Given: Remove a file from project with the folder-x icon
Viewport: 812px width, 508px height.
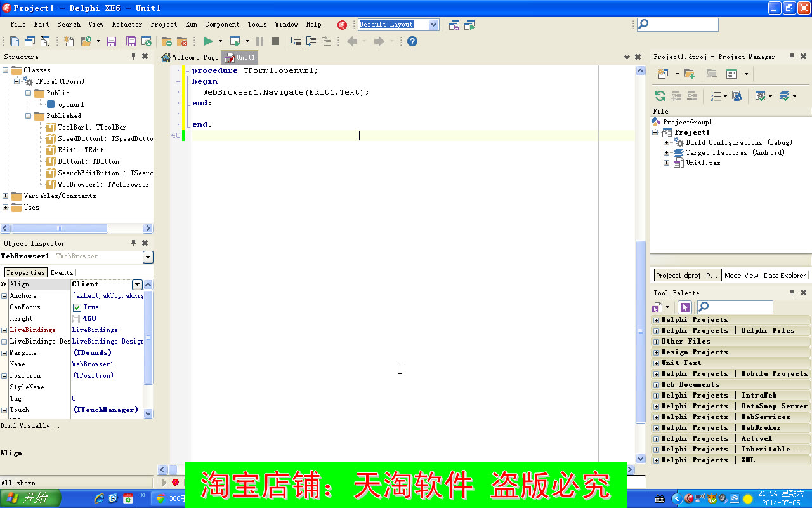Looking at the screenshot, I should tap(182, 41).
